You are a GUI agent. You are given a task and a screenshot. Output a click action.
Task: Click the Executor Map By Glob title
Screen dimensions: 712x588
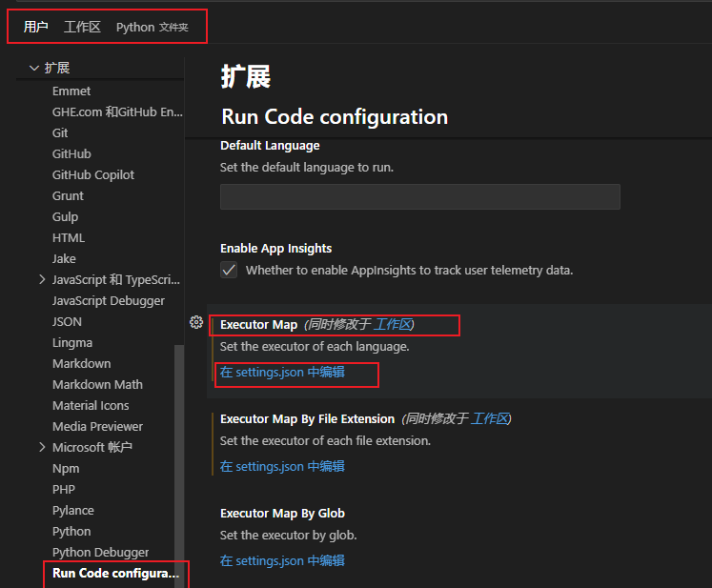click(x=282, y=513)
